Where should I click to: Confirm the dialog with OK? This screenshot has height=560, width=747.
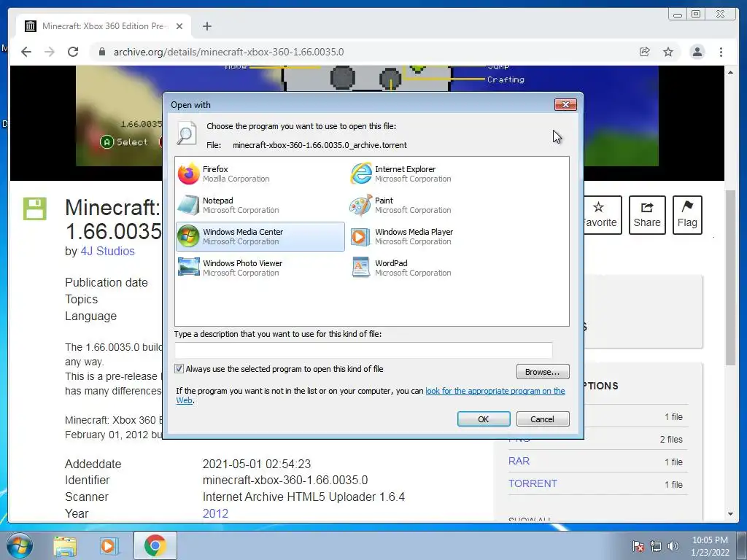[x=484, y=419]
